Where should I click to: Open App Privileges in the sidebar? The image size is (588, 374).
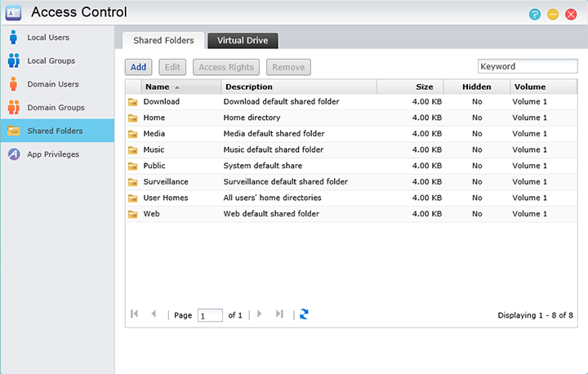pyautogui.click(x=54, y=154)
